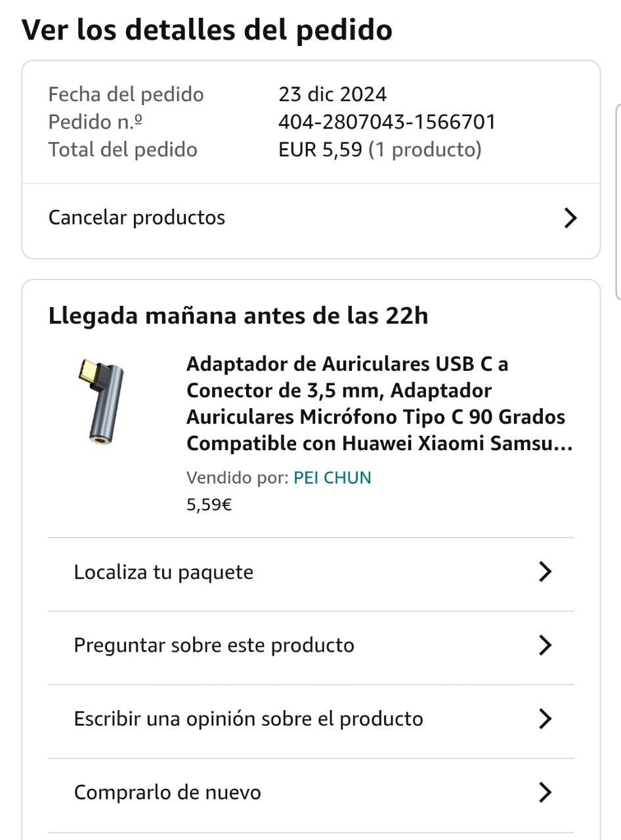621x840 pixels.
Task: Choose Preguntar sobre este producto
Action: [214, 646]
